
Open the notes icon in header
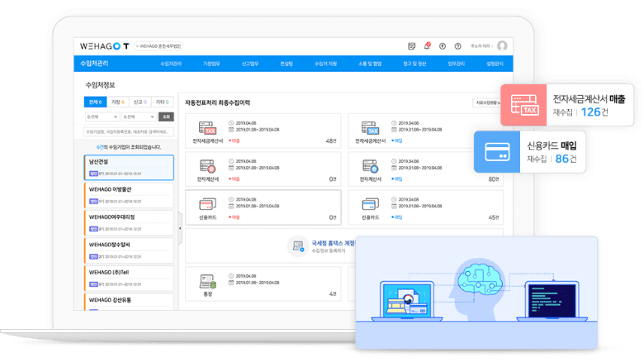(x=411, y=46)
